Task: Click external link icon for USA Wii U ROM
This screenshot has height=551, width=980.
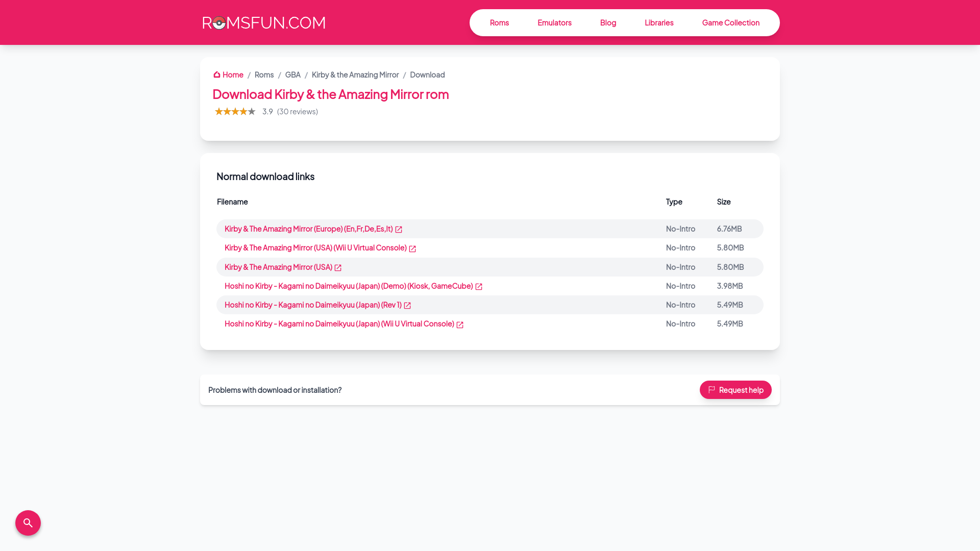Action: (412, 249)
